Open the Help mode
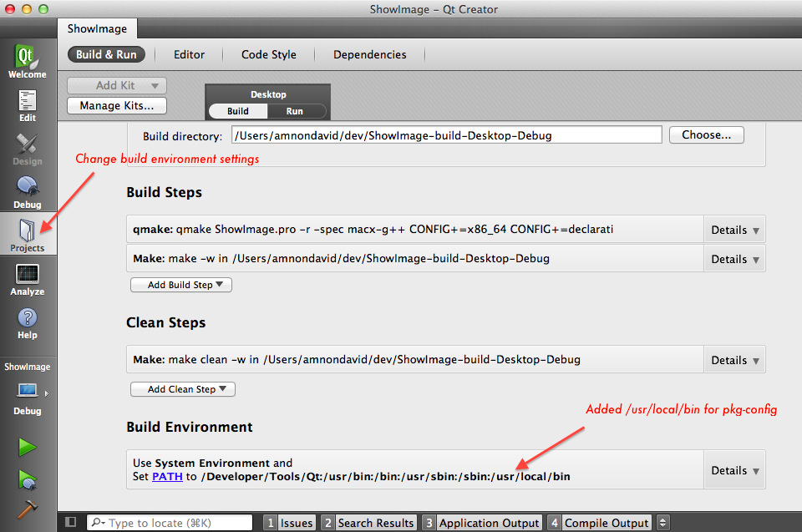The width and height of the screenshot is (802, 532). pos(27,324)
